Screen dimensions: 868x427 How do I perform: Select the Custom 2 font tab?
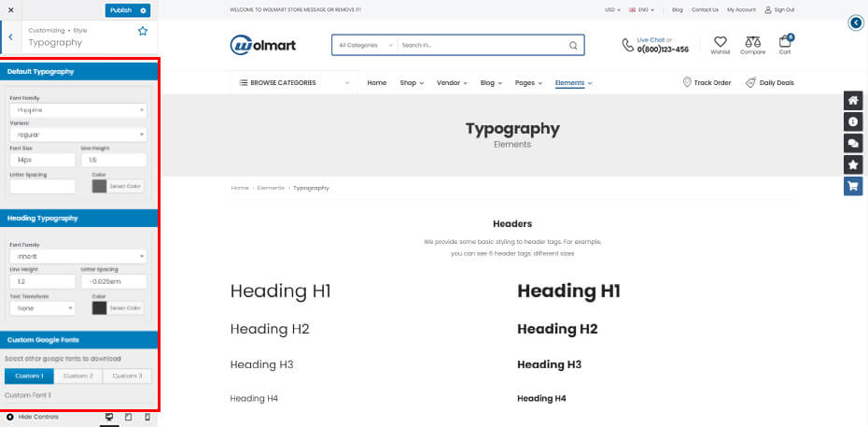click(x=78, y=376)
